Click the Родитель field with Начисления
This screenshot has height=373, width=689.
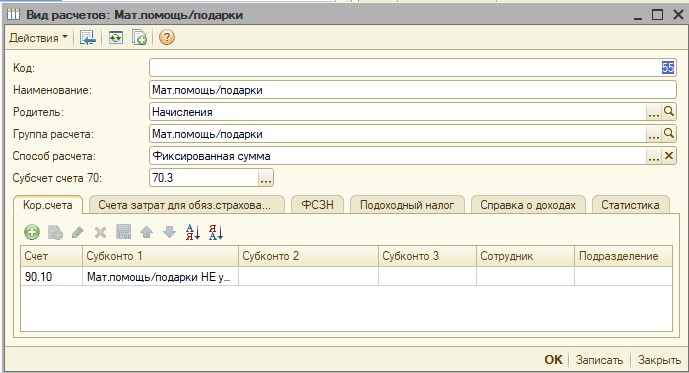[x=398, y=112]
